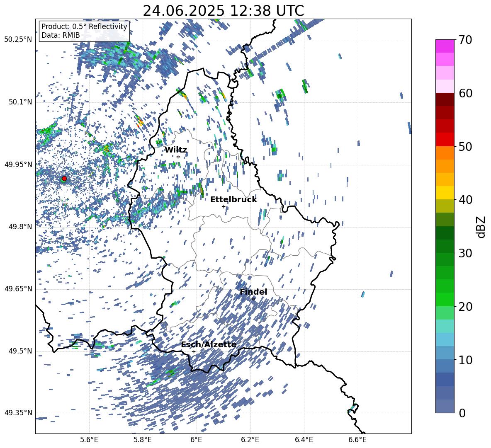Click the 10 tick on the colorbar
The image size is (491, 448).
(465, 360)
